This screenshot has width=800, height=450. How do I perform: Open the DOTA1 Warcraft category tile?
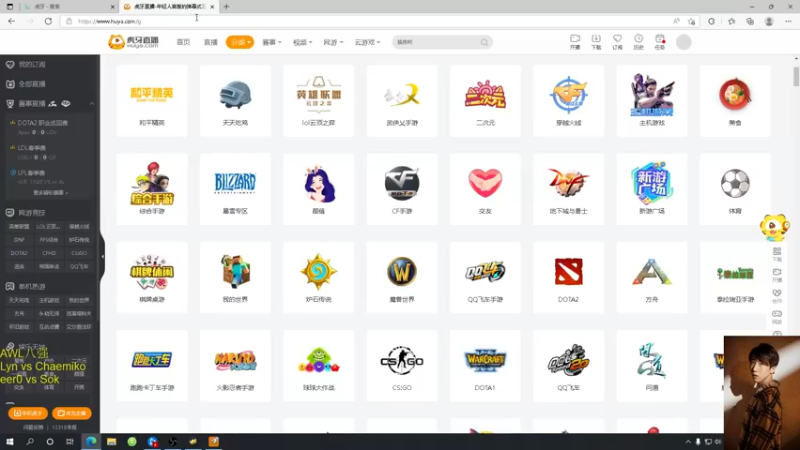coord(485,366)
